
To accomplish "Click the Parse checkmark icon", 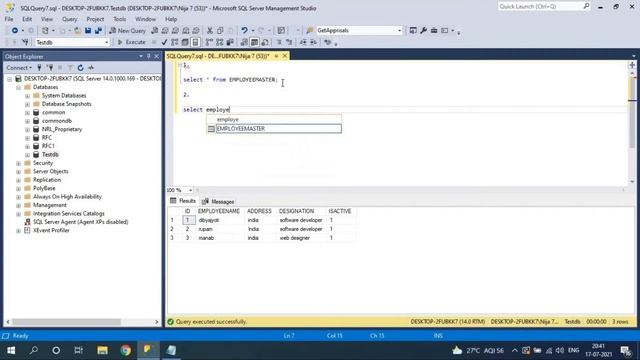I will [x=164, y=42].
